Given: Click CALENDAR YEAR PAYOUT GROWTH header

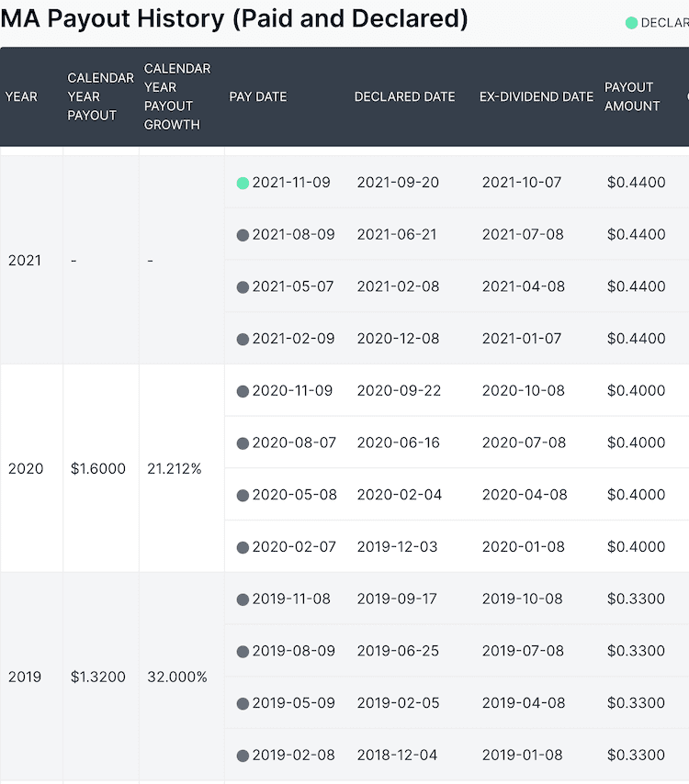Looking at the screenshot, I should tap(177, 96).
